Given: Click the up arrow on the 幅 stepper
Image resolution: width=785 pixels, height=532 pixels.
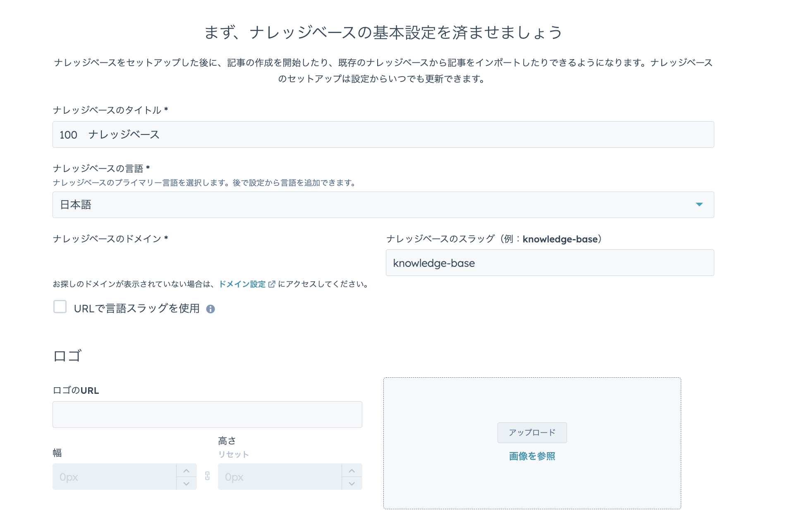Looking at the screenshot, I should (186, 470).
